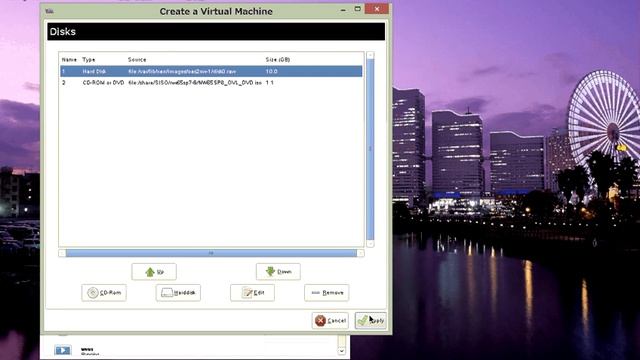Minimize the Create a Virtual Machine window

tap(343, 9)
